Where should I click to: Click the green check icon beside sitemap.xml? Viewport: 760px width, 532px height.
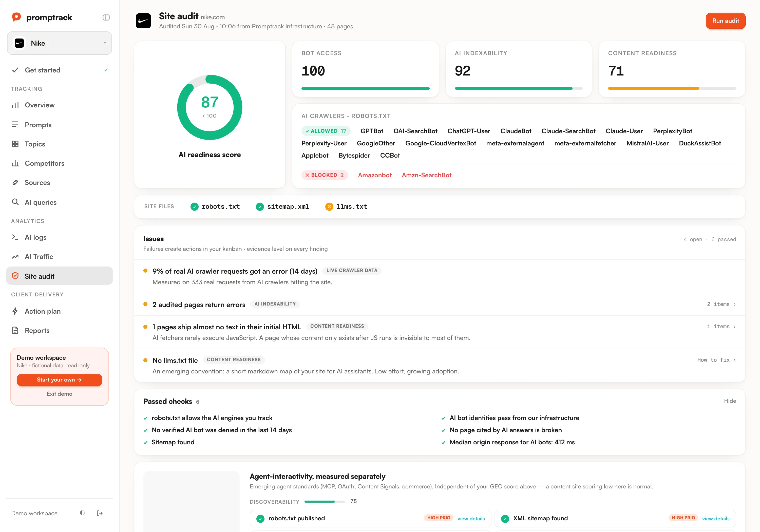(260, 206)
